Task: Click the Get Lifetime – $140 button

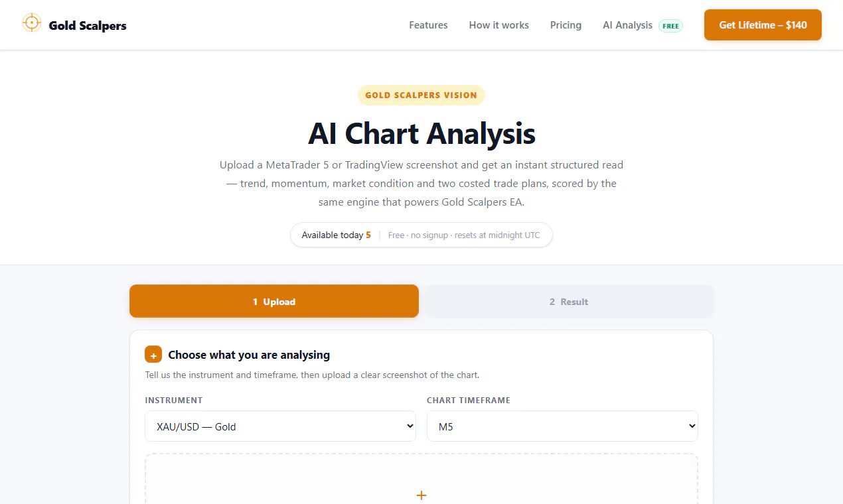Action: [x=763, y=25]
